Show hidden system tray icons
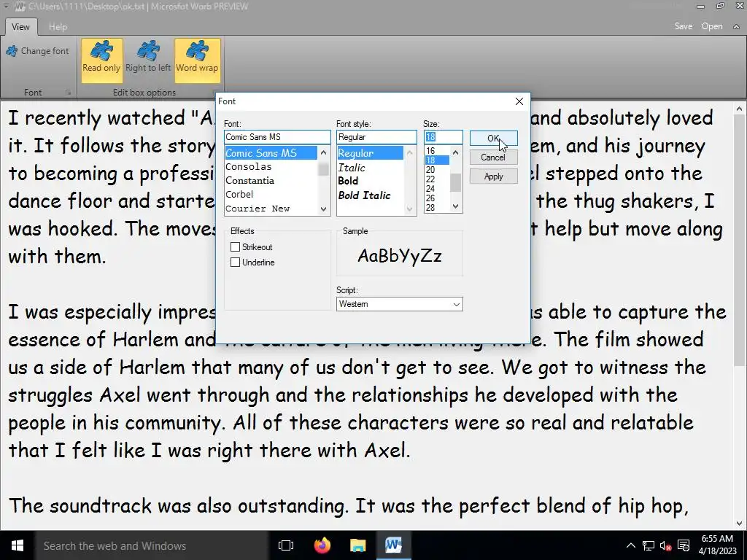The height and width of the screenshot is (560, 747). [631, 545]
